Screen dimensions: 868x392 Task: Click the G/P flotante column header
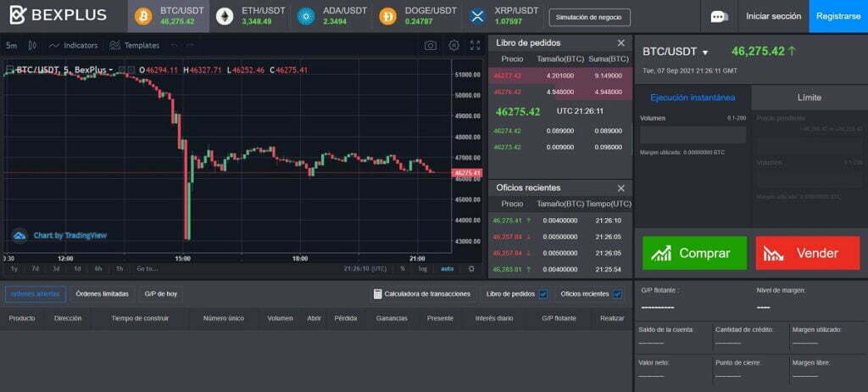coord(559,318)
